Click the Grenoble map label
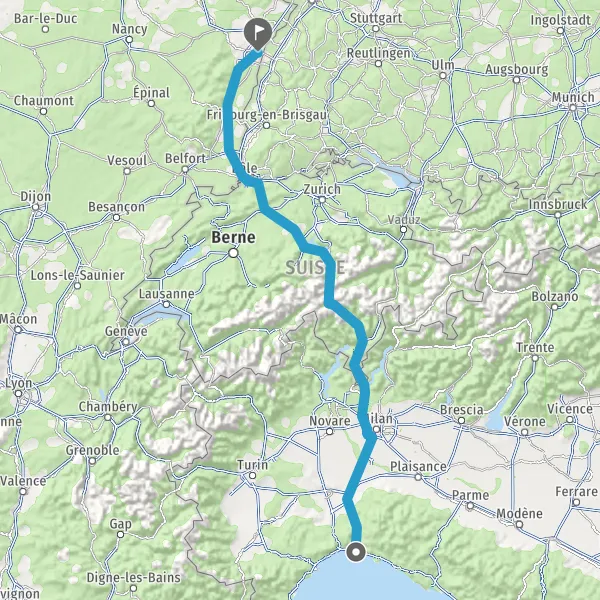The width and height of the screenshot is (600, 600). [92, 450]
